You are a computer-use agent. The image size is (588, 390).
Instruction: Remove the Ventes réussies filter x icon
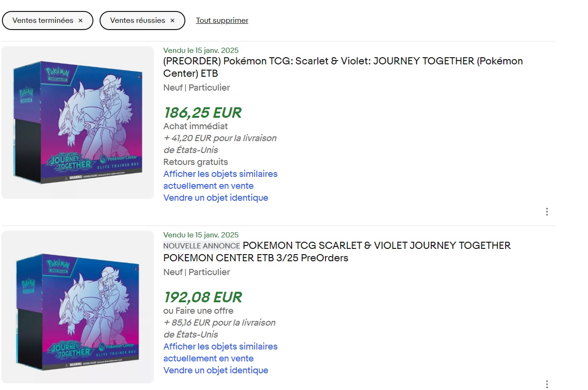pos(172,21)
